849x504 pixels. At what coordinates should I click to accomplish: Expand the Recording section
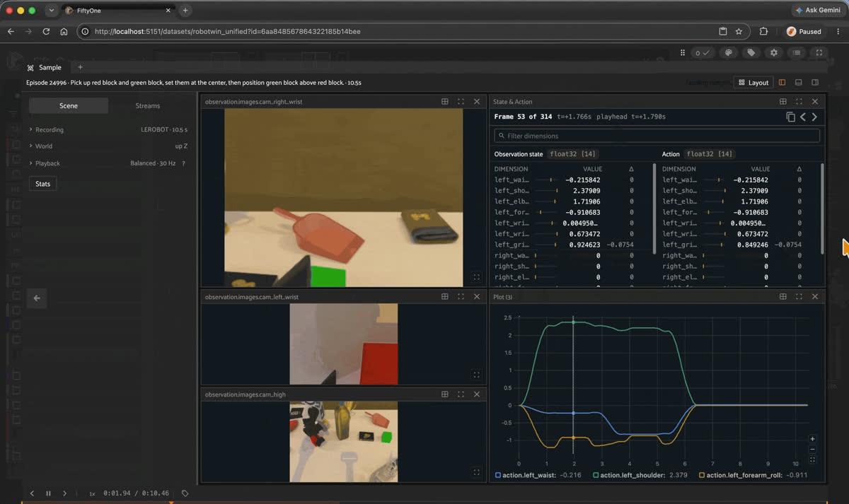pos(108,130)
